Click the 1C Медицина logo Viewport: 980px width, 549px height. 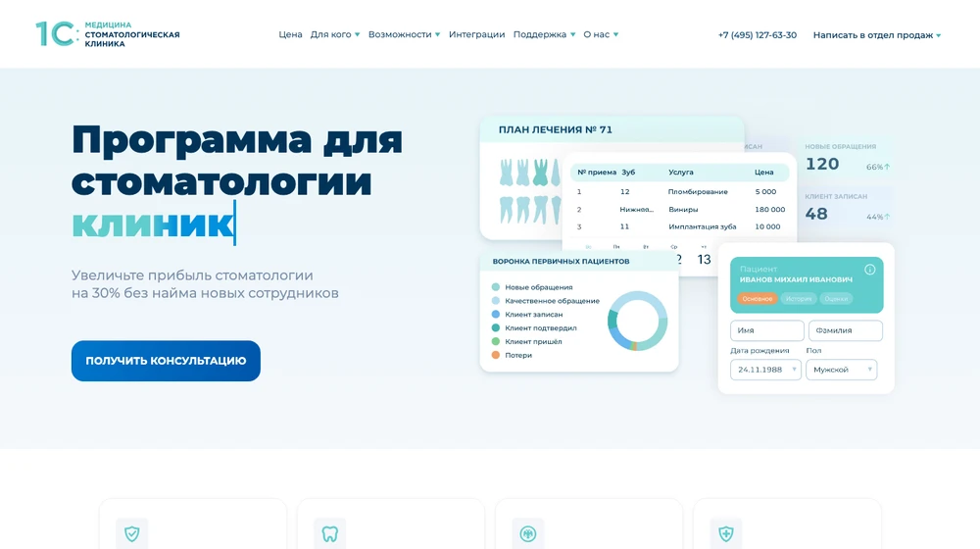coord(108,33)
